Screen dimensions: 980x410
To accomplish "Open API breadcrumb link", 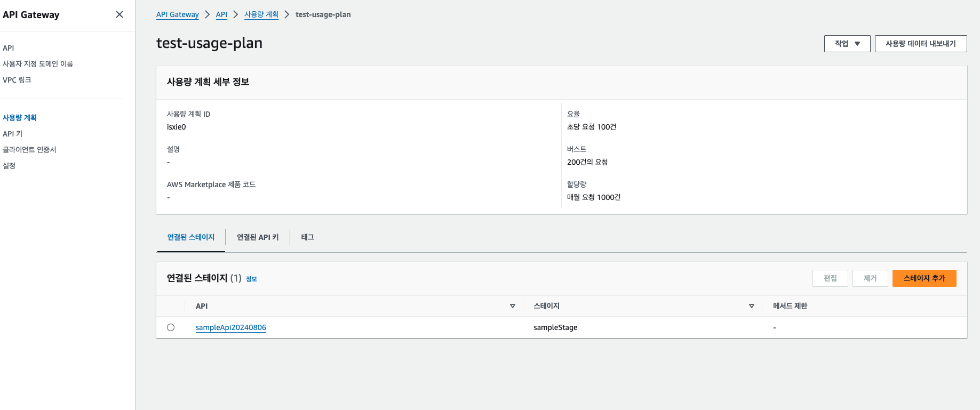I will click(221, 14).
